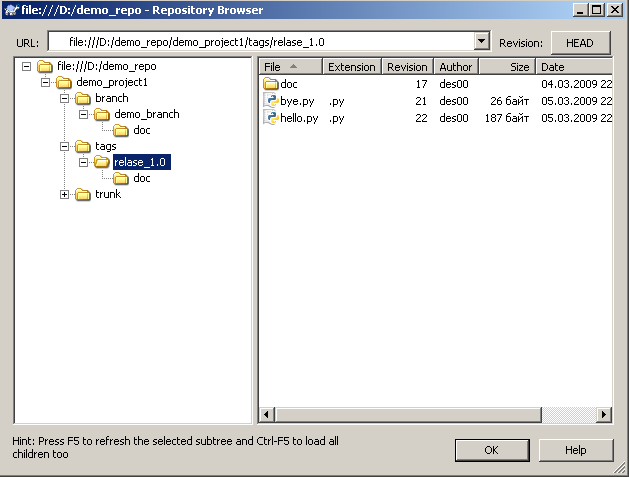
Task: Click revision 22 of hello.py
Action: click(421, 118)
